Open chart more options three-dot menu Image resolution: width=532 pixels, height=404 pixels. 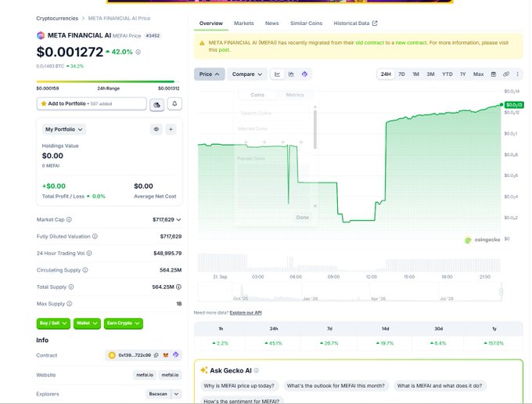(x=517, y=74)
